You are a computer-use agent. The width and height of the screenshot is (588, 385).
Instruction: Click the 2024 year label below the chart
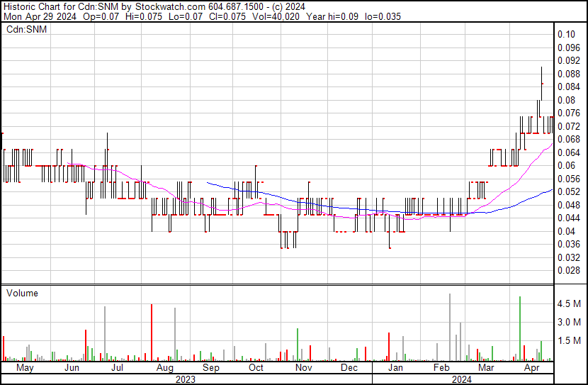click(x=464, y=379)
